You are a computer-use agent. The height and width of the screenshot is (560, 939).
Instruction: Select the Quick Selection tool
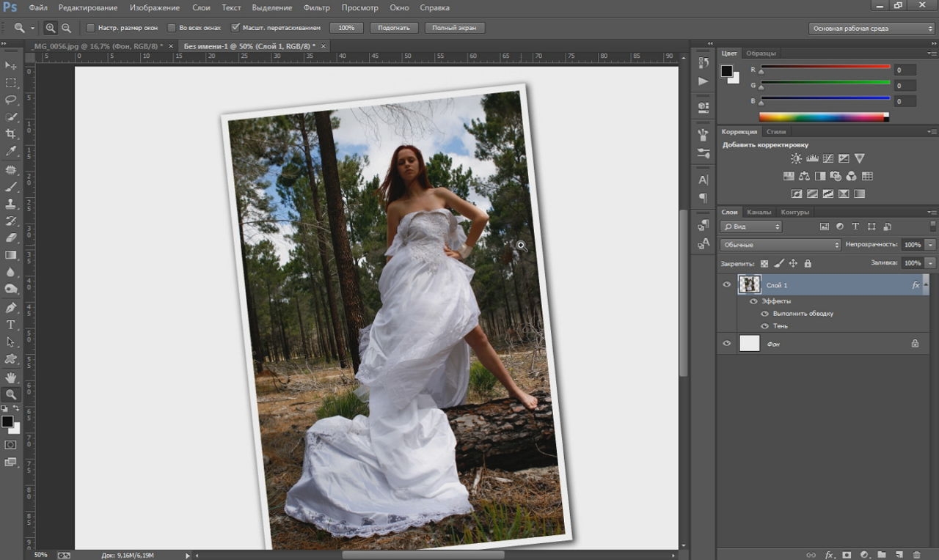pyautogui.click(x=11, y=117)
